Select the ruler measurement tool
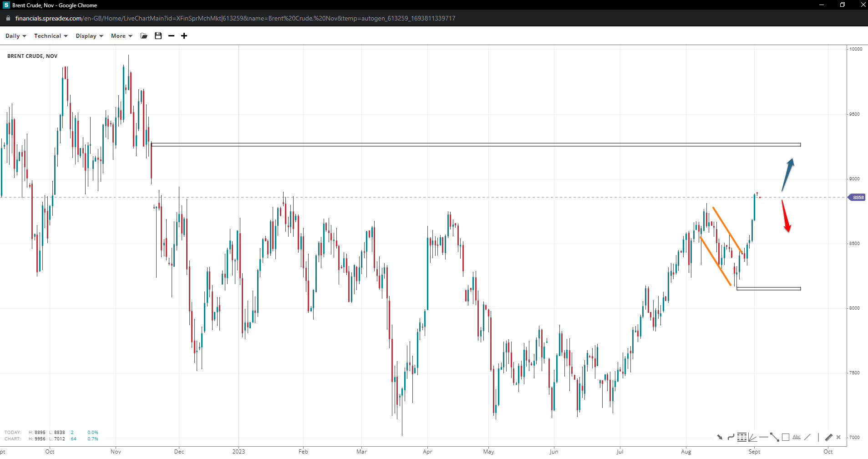 [828, 437]
